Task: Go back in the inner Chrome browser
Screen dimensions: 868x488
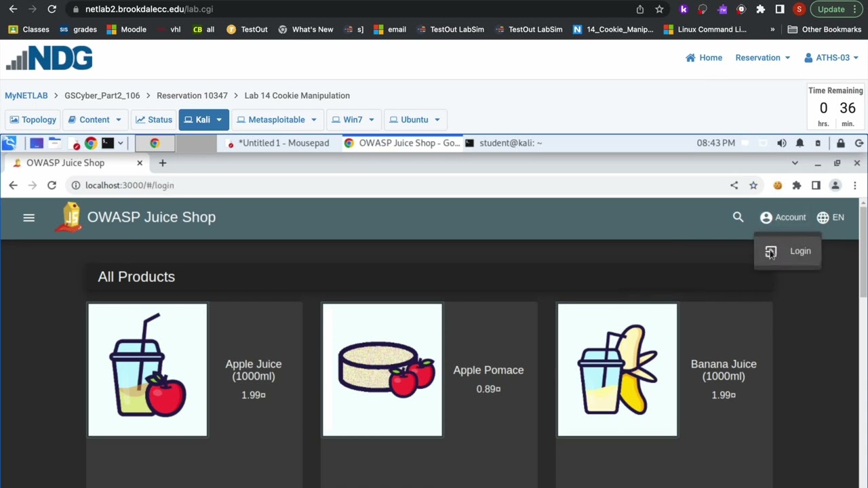Action: click(x=13, y=185)
